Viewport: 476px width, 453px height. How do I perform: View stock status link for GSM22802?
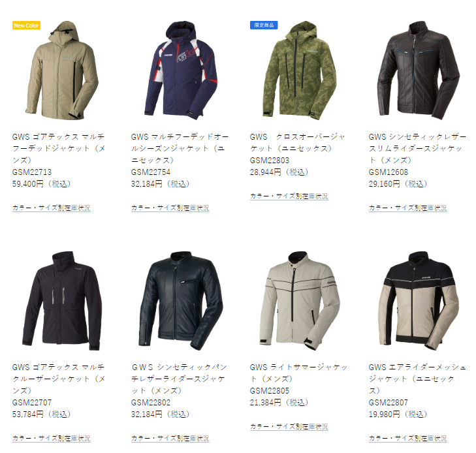(170, 438)
